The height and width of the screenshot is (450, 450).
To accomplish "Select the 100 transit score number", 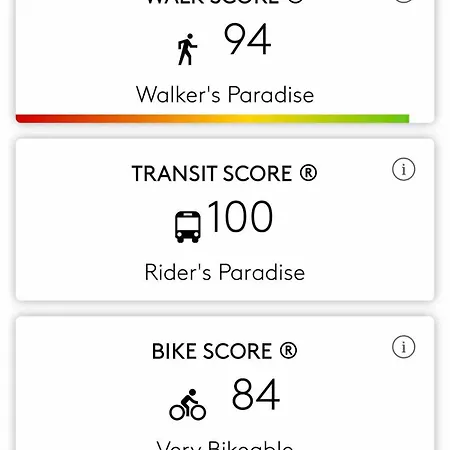I will pos(240,216).
